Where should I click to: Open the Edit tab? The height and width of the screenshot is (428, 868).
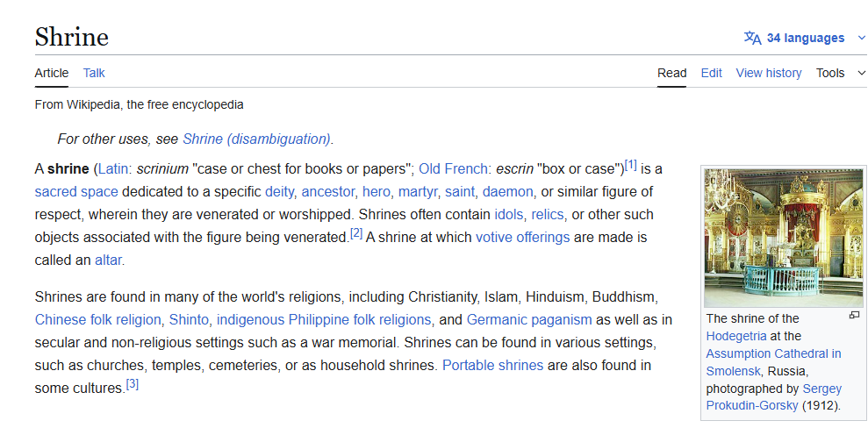pos(711,73)
